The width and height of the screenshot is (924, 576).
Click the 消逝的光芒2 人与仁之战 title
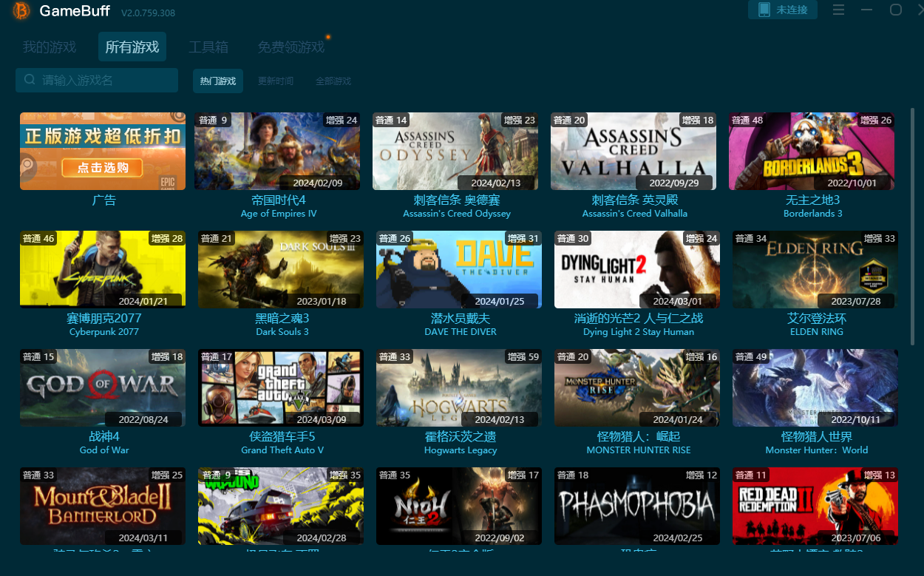click(639, 319)
